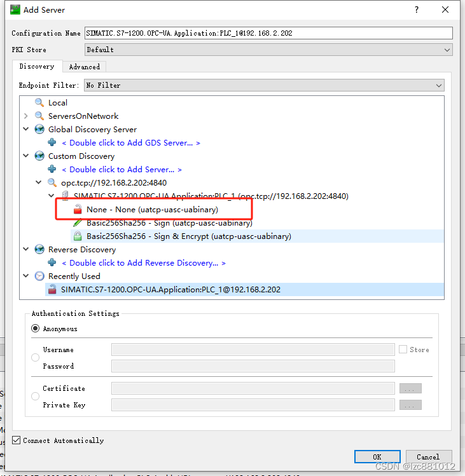465x476 pixels.
Task: Close the Add Server dialog
Action: (x=445, y=10)
